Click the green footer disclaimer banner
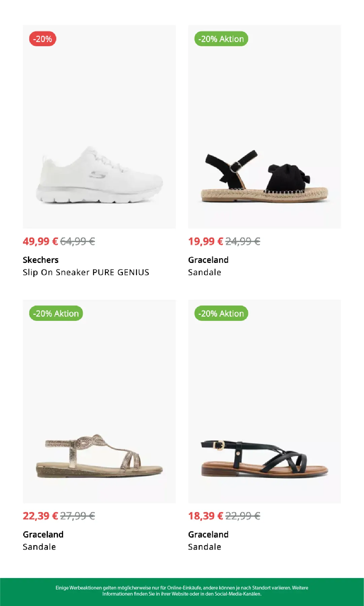 click(182, 592)
